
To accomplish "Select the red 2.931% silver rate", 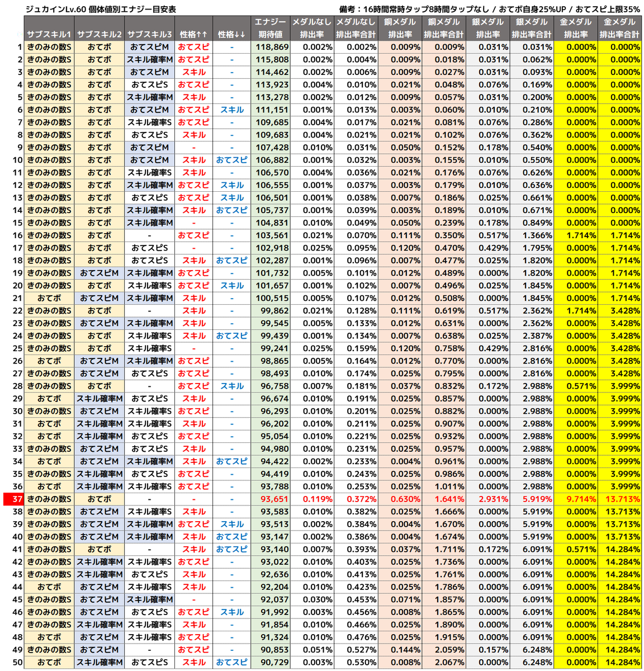I will (x=488, y=499).
